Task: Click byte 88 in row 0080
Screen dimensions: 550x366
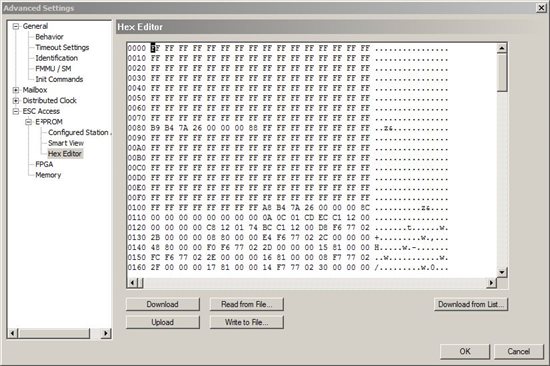Action: [x=253, y=128]
